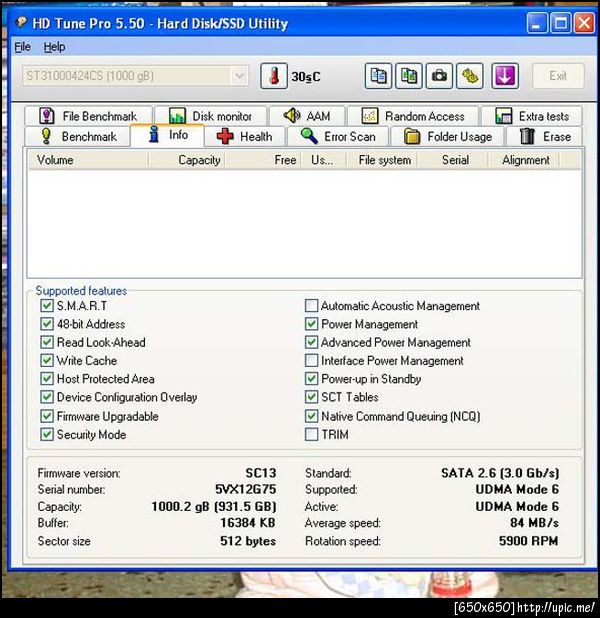Click the copy screenshot to clipboard icon
Image resolution: width=600 pixels, height=618 pixels.
(409, 76)
